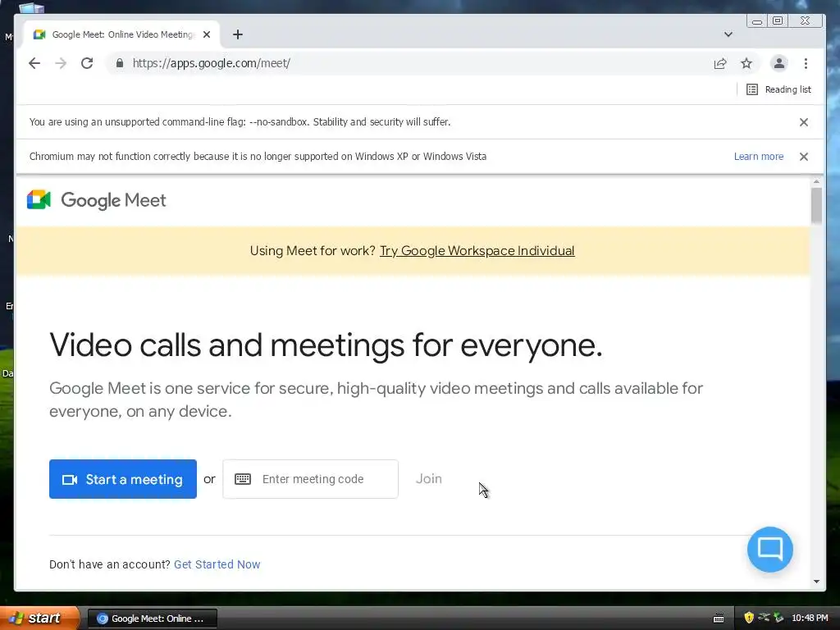Click the Join button
Image resolution: width=840 pixels, height=630 pixels.
pyautogui.click(x=428, y=479)
